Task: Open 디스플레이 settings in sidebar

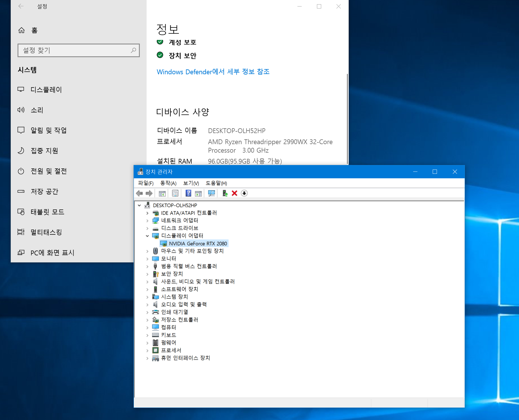Action: pyautogui.click(x=46, y=90)
